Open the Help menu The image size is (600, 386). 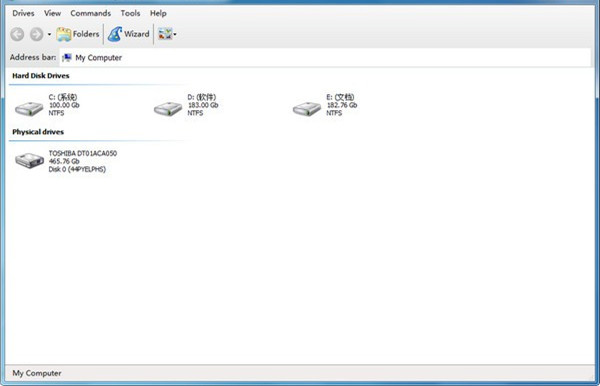point(158,13)
